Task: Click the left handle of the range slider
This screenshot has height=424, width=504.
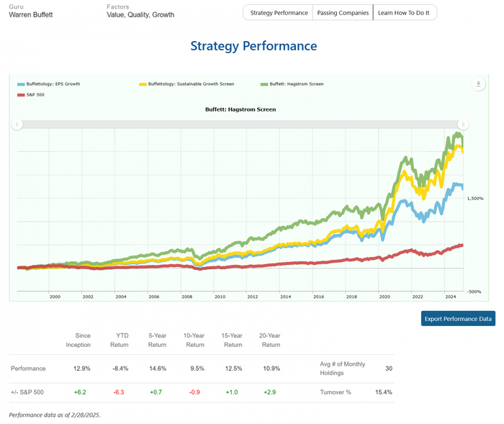Action: (x=17, y=125)
